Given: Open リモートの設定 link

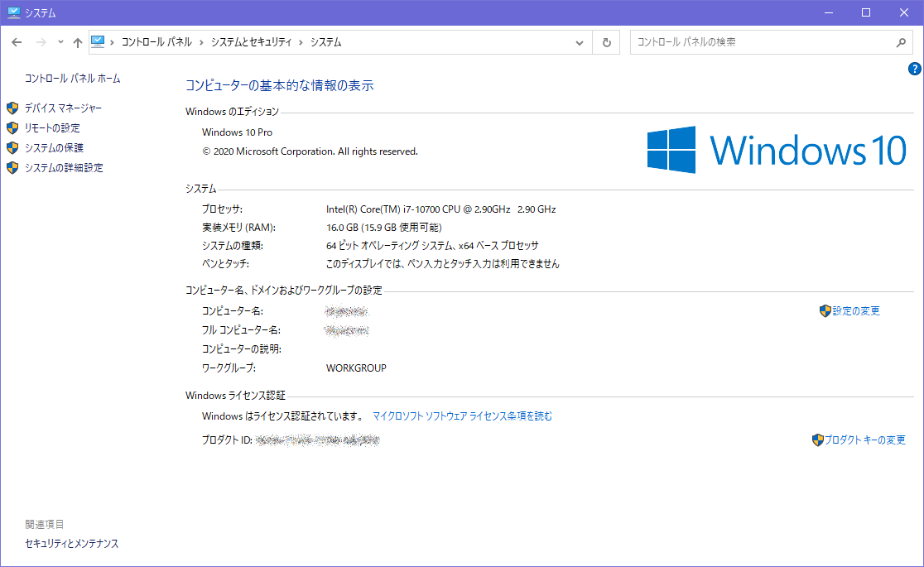Looking at the screenshot, I should coord(52,128).
